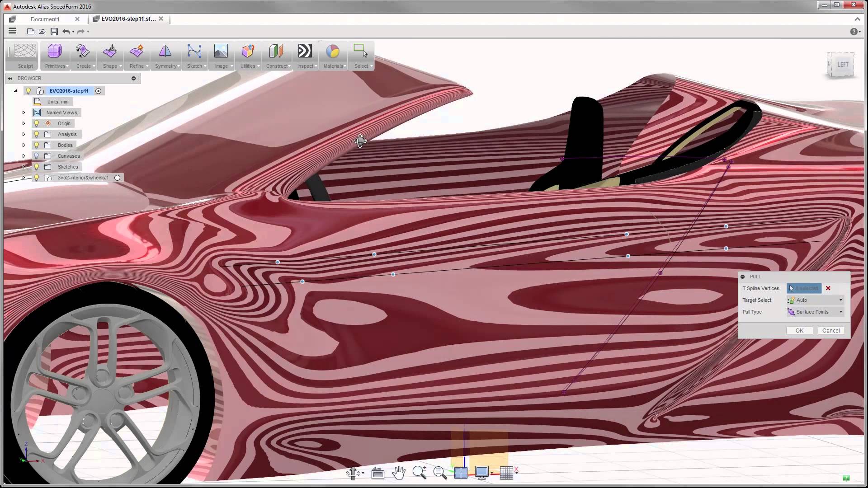Expand the Named Views tree node
The height and width of the screenshot is (488, 868).
(x=24, y=113)
